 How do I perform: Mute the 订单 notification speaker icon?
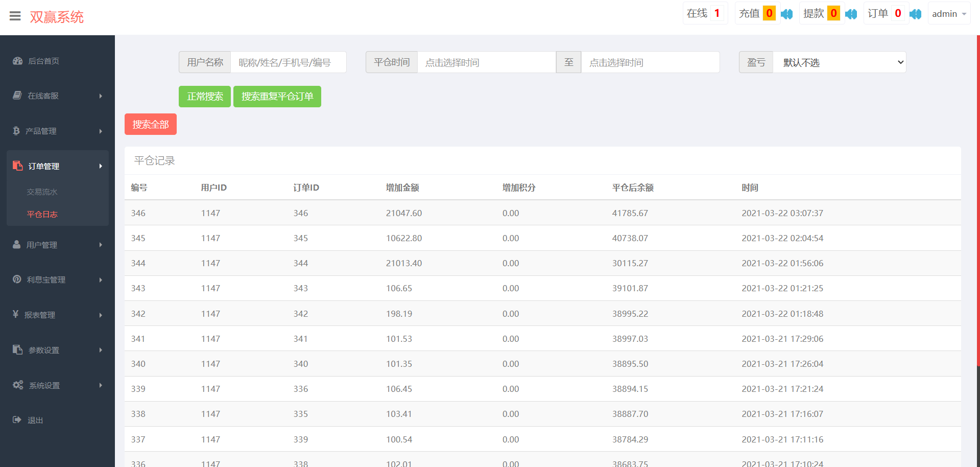[916, 14]
